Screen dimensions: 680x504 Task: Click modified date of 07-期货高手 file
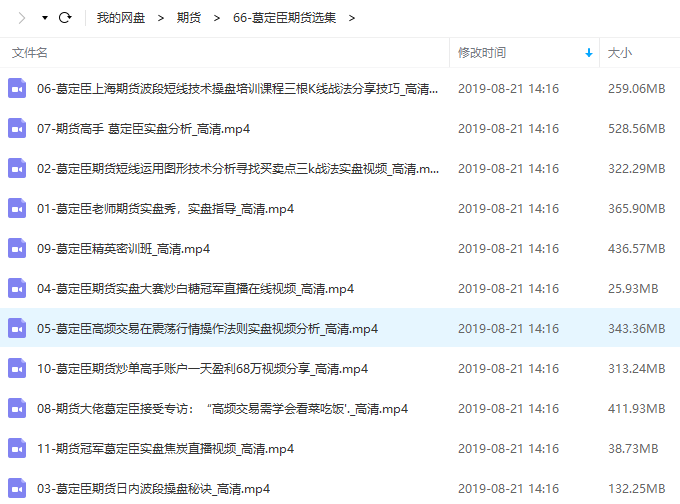508,128
